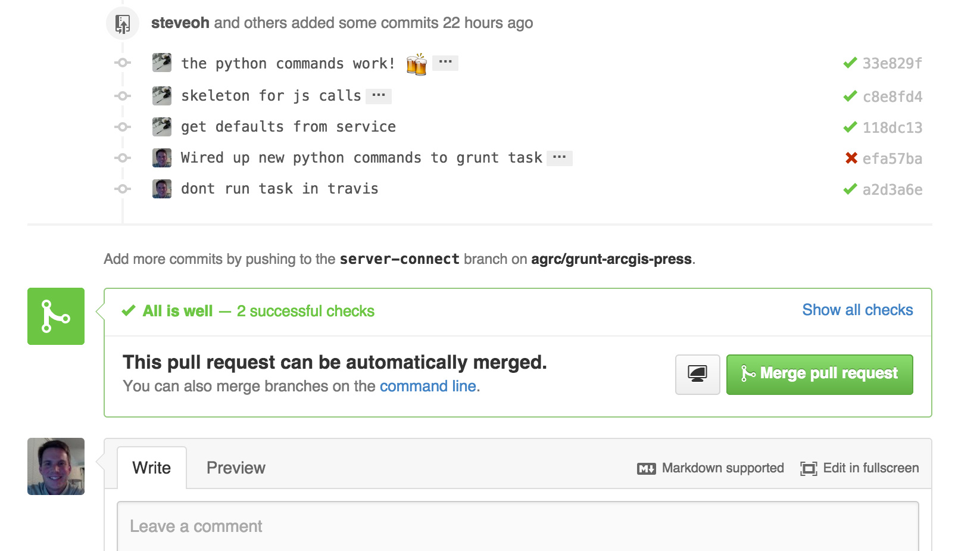Expand ellipsis on skeleton for js calls
Screen dimensions: 980x551
tap(379, 96)
